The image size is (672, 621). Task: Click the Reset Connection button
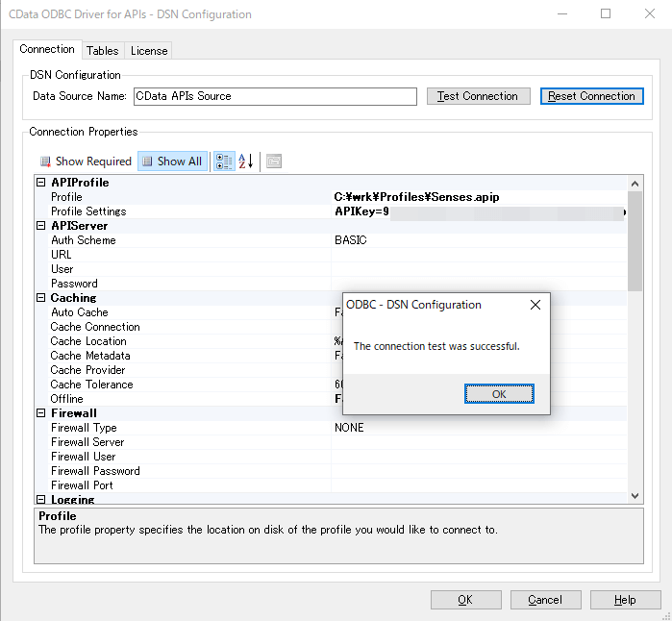[x=592, y=96]
